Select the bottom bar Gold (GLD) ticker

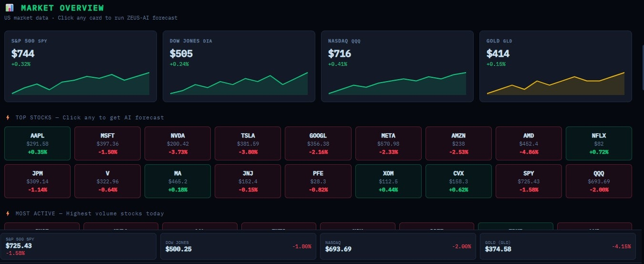pyautogui.click(x=558, y=246)
